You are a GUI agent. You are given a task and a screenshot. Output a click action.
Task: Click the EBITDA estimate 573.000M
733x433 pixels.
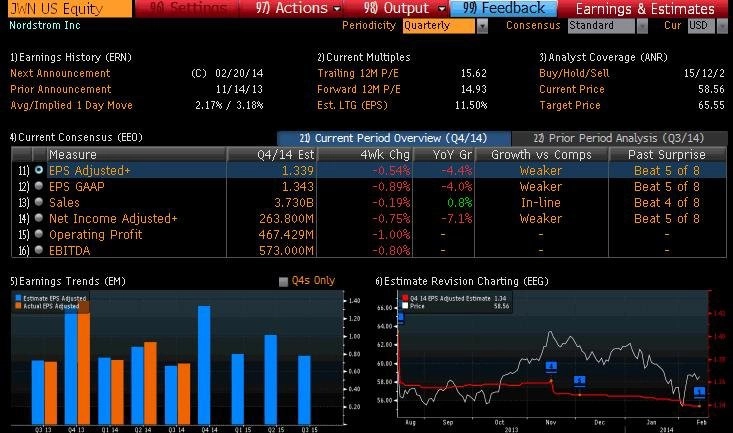[x=286, y=250]
